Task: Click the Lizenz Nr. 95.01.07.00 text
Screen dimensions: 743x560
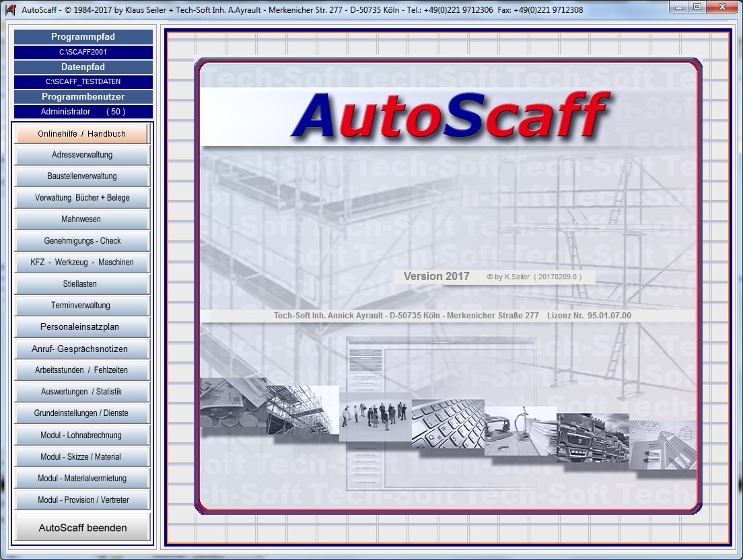Action: coord(589,316)
